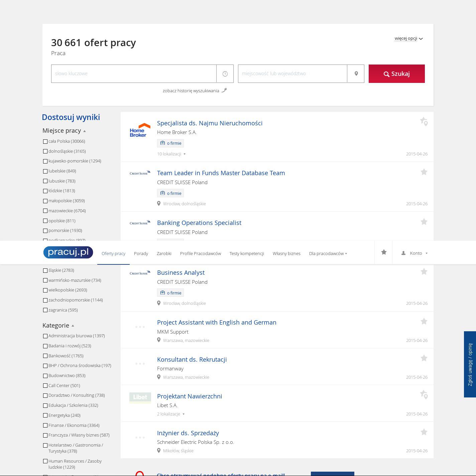The image size is (476, 476).
Task: Save the Team Leader in Funds offer with star
Action: [x=424, y=172]
